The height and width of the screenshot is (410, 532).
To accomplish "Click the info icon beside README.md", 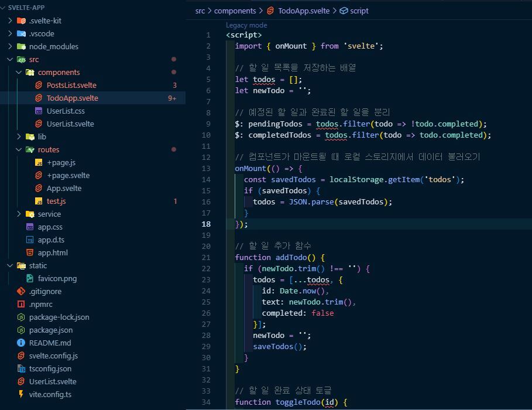I will [x=21, y=343].
